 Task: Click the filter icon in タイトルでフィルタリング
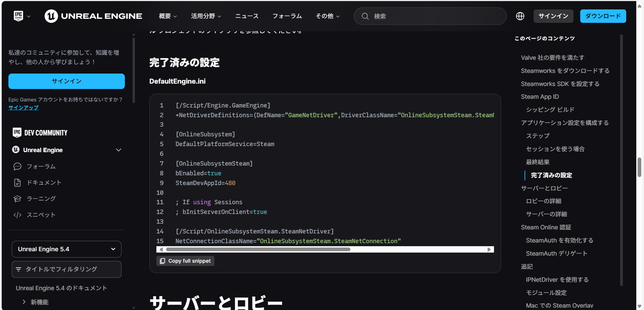pos(18,269)
